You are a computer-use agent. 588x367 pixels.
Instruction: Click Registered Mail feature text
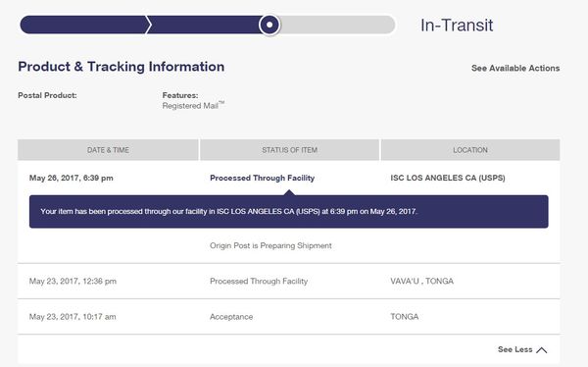pos(193,106)
